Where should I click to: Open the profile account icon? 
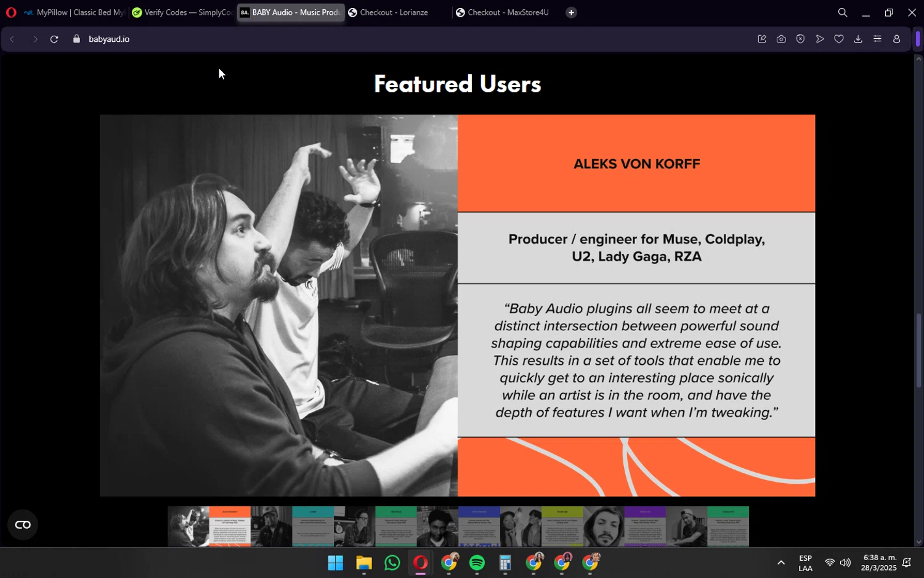pyautogui.click(x=897, y=39)
